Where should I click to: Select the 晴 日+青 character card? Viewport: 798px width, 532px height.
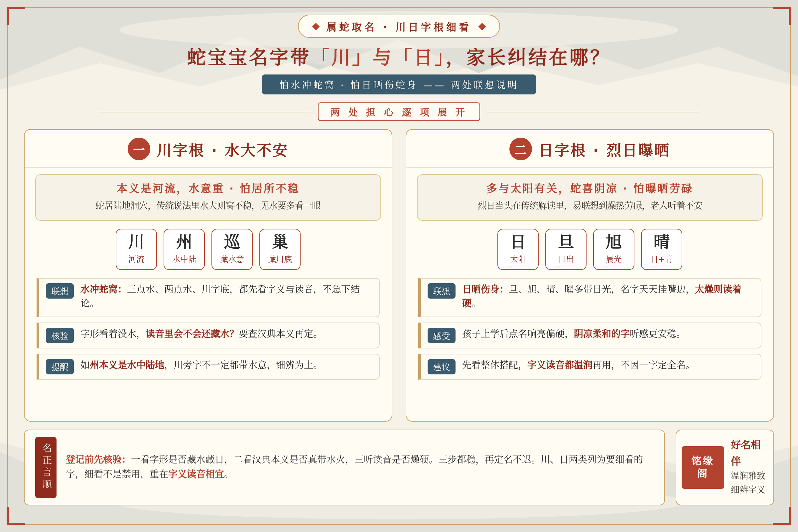661,249
